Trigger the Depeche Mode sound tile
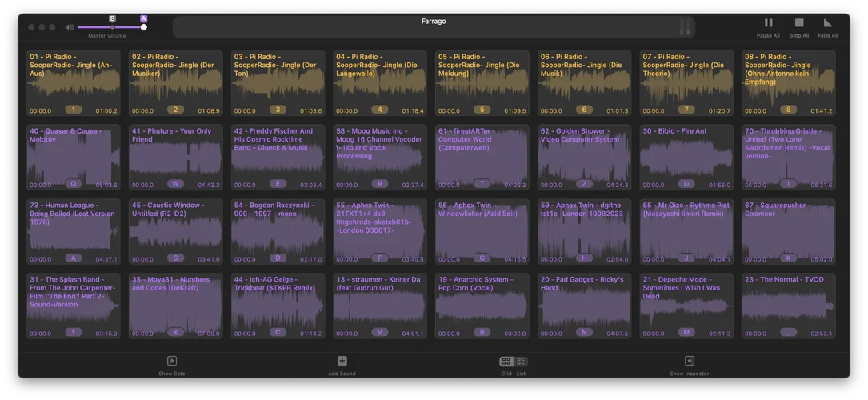 tap(686, 306)
